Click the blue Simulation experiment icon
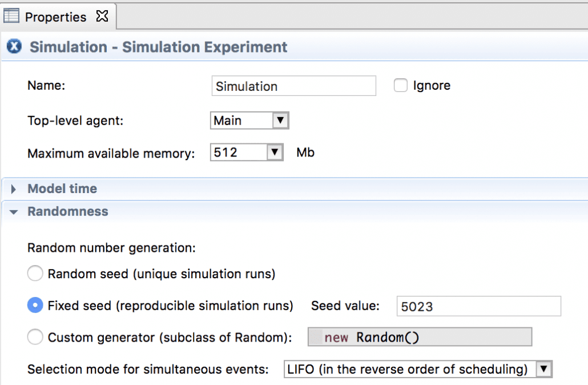Image resolution: width=588 pixels, height=385 pixels. point(15,47)
